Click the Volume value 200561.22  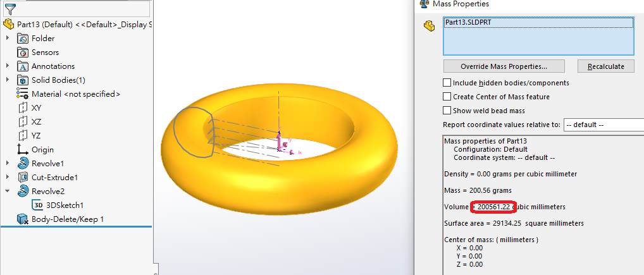click(x=494, y=207)
